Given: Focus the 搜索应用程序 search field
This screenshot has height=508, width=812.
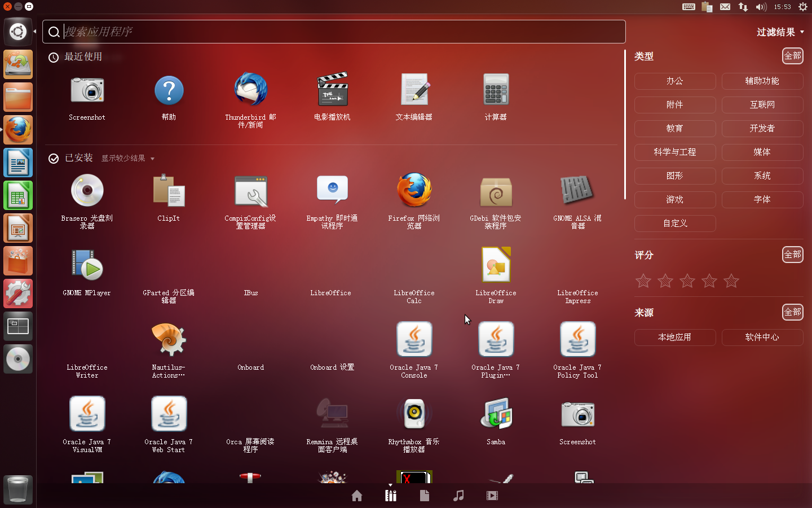Looking at the screenshot, I should (334, 32).
